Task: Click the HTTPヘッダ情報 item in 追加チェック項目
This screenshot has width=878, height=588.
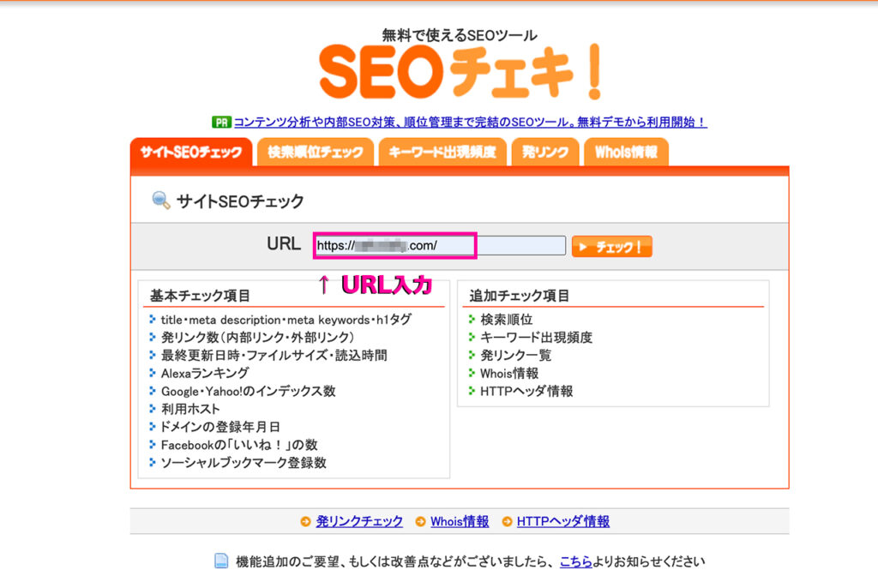Action: 526,391
